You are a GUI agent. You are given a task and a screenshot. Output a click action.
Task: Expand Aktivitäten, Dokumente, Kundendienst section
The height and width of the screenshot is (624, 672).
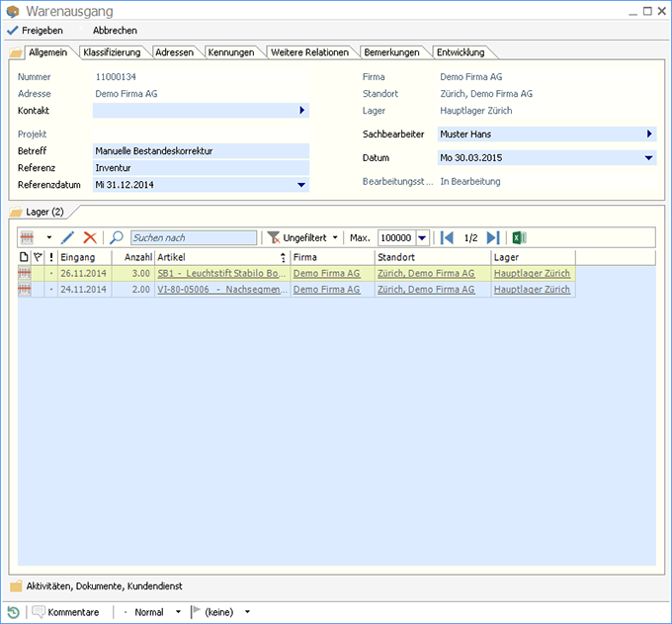95,586
